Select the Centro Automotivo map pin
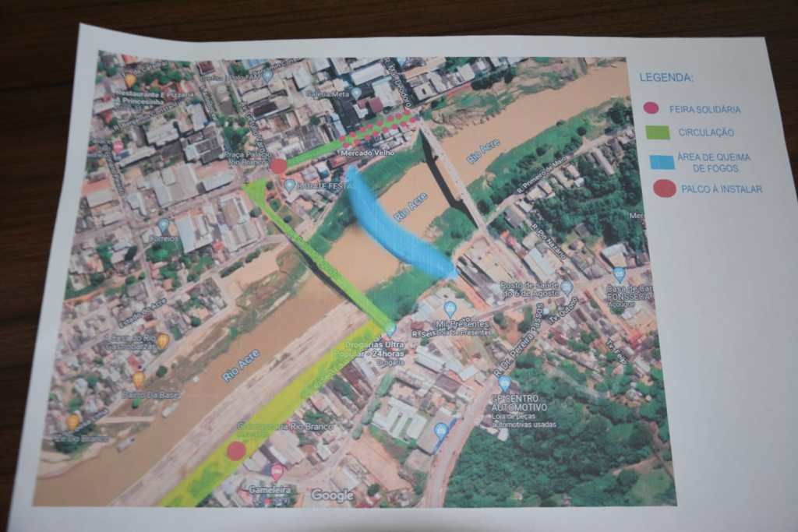Viewport: 798px width, 532px height. pos(504,383)
